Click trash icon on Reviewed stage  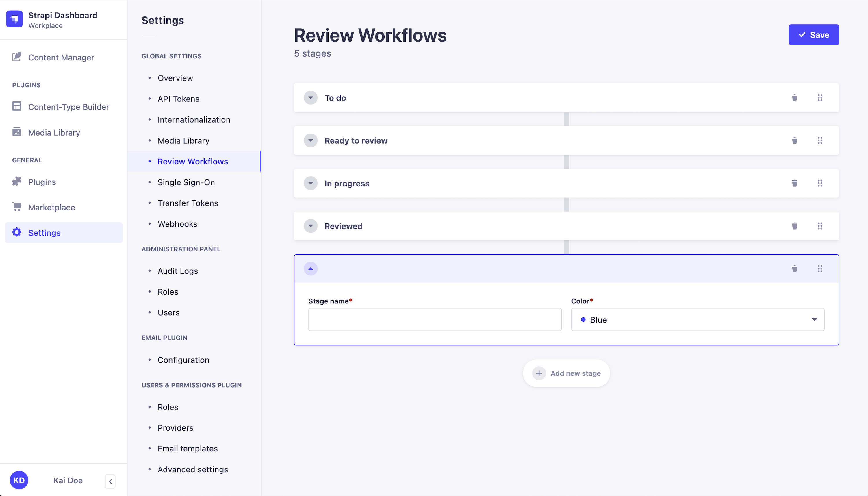coord(794,226)
